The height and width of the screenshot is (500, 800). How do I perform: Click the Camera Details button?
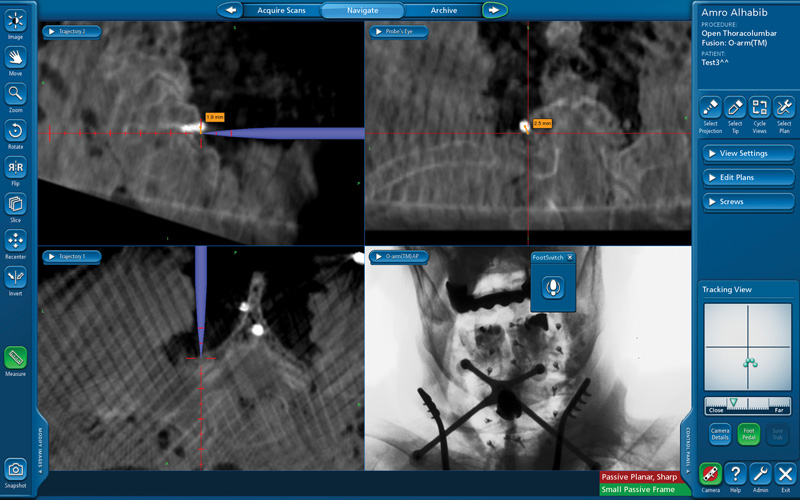coord(720,434)
